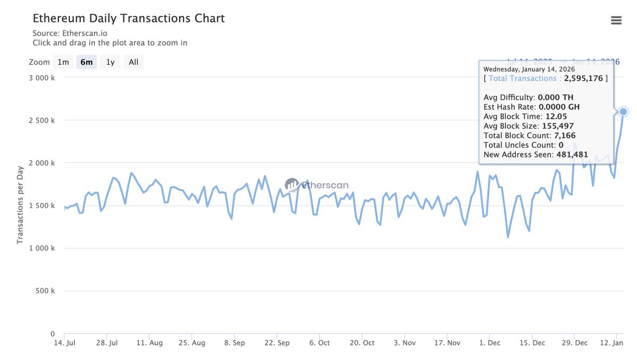Click the Zoom label in the range bar
Image resolution: width=637 pixels, height=364 pixels.
[39, 62]
